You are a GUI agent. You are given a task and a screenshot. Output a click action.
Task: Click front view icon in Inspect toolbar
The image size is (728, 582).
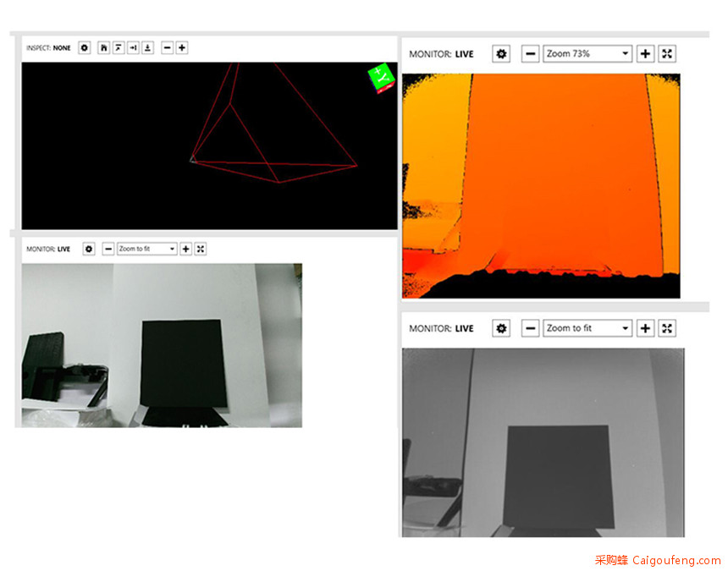coord(147,48)
